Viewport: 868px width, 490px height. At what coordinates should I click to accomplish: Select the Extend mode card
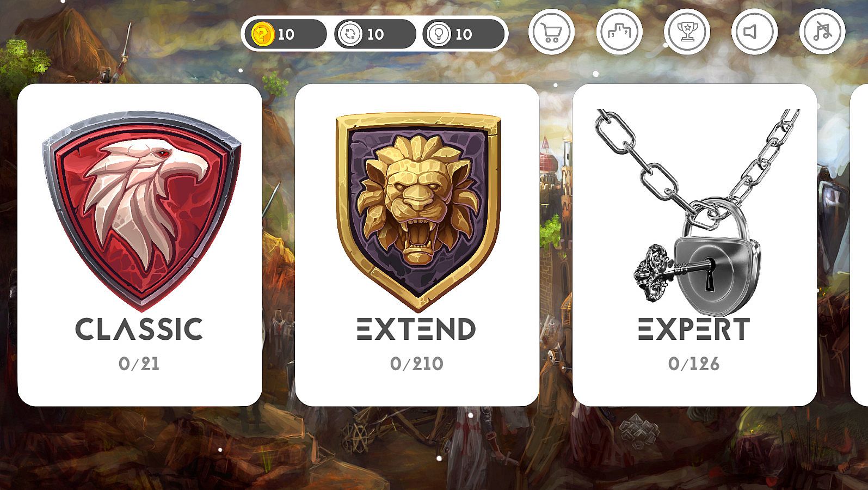(x=417, y=244)
